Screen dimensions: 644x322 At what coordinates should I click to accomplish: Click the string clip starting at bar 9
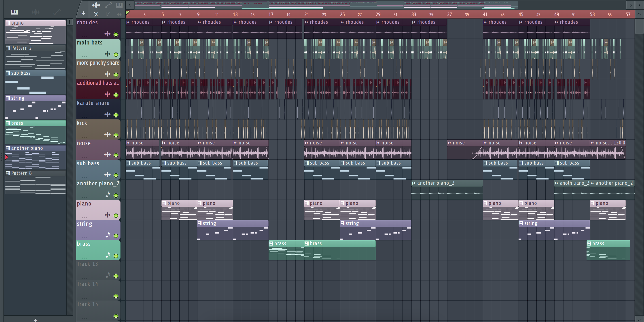233,230
